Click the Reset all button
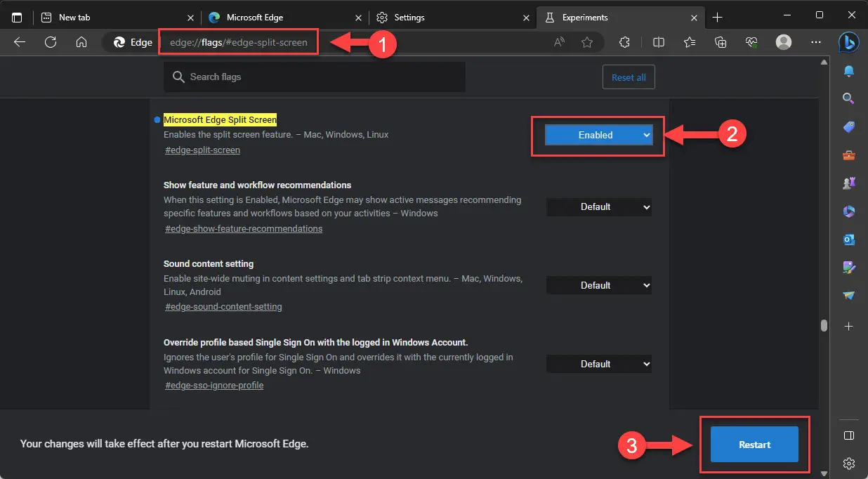868x479 pixels. [x=629, y=77]
